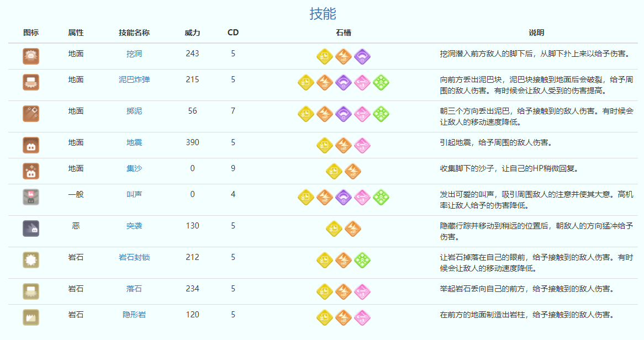Click the yellow stone icon in the 地震 row
This screenshot has height=340, width=644.
click(324, 145)
